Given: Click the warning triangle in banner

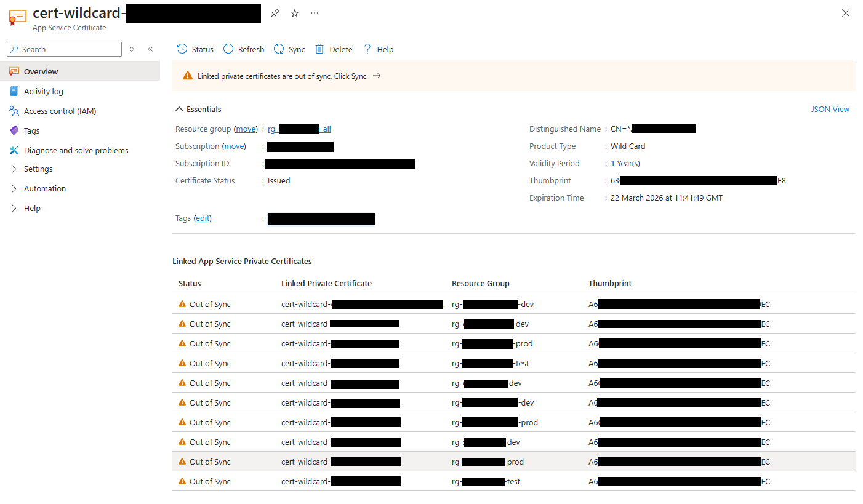Looking at the screenshot, I should [x=188, y=76].
